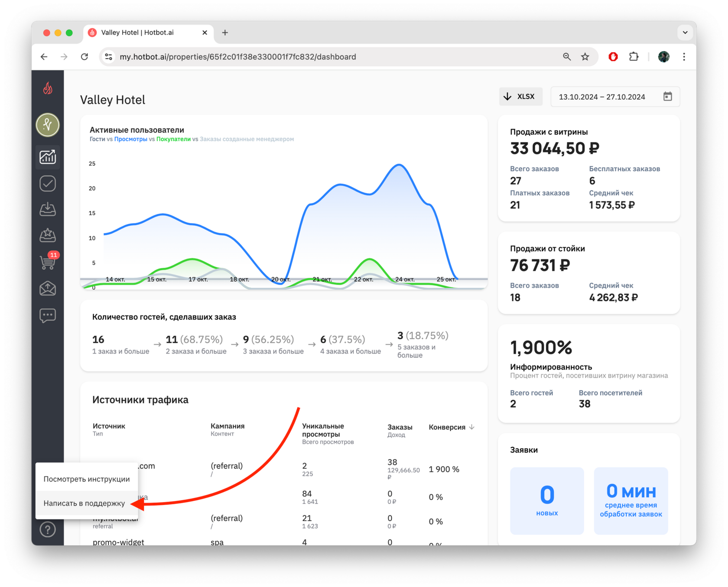Bookmark this page with star icon
Image resolution: width=728 pixels, height=587 pixels.
pyautogui.click(x=585, y=57)
